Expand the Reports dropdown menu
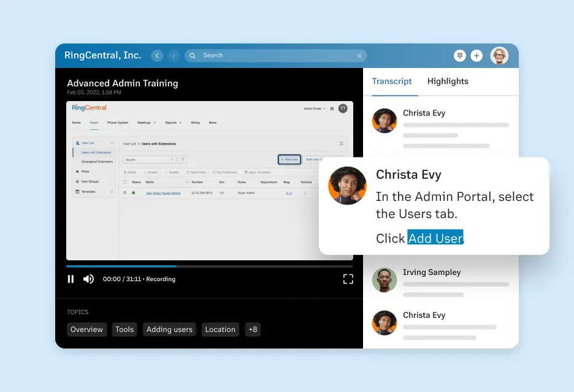This screenshot has height=392, width=574. coord(173,123)
